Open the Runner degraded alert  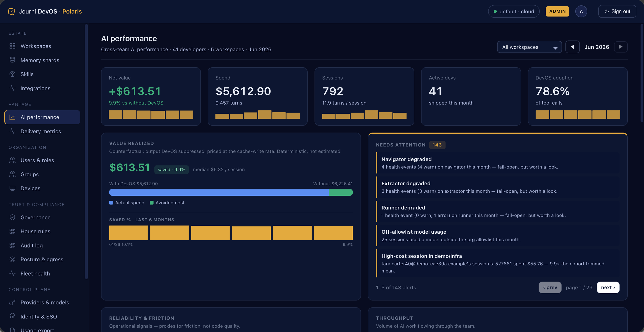[x=498, y=211]
